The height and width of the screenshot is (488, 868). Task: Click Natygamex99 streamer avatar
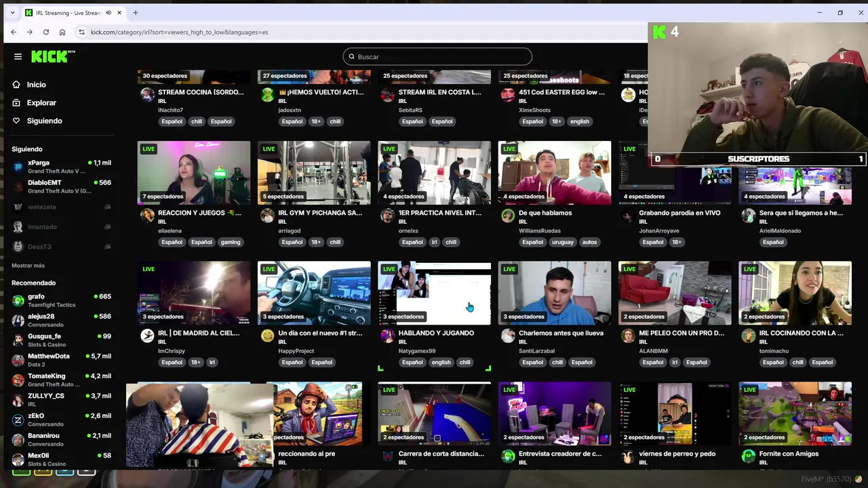click(387, 335)
